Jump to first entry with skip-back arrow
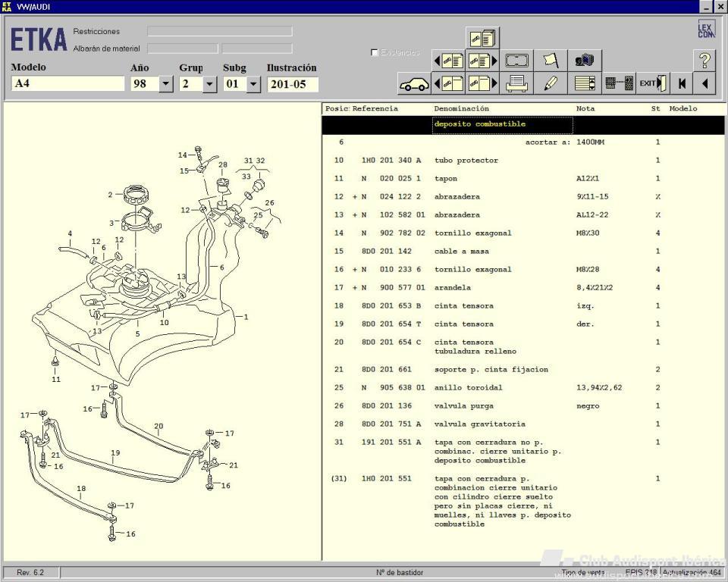The image size is (728, 582). pos(682,83)
